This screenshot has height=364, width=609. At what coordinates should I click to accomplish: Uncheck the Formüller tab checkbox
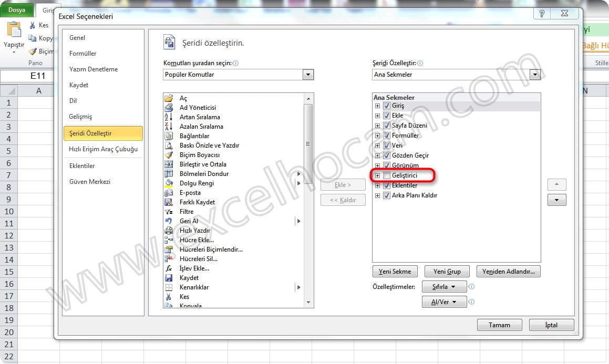386,136
